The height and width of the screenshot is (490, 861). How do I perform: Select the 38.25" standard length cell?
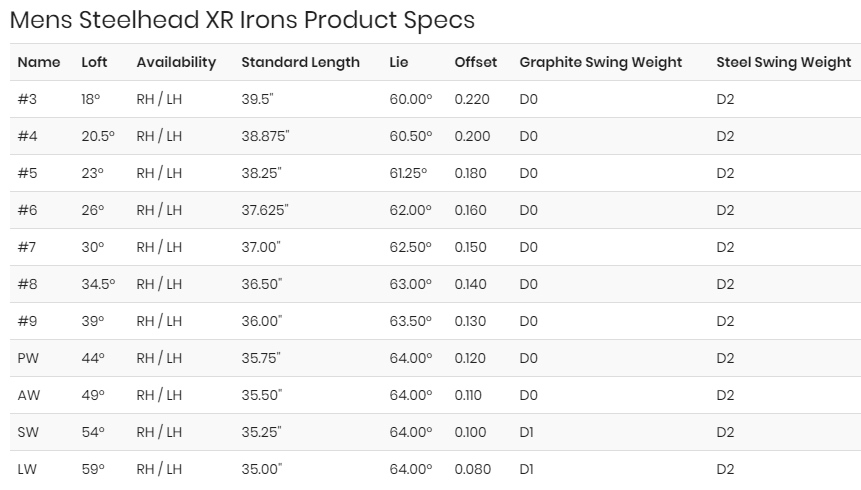coord(261,173)
